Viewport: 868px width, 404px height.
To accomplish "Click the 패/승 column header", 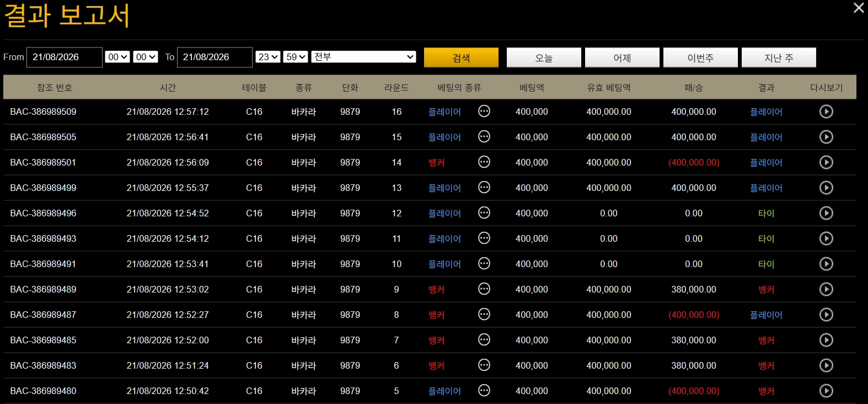I will click(x=694, y=88).
